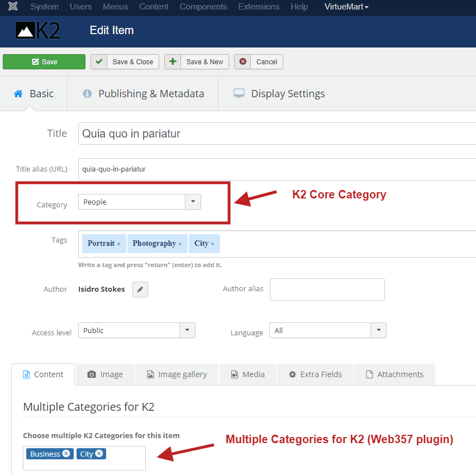Click the Save & Close button
Image resolution: width=476 pixels, height=475 pixels.
(125, 61)
